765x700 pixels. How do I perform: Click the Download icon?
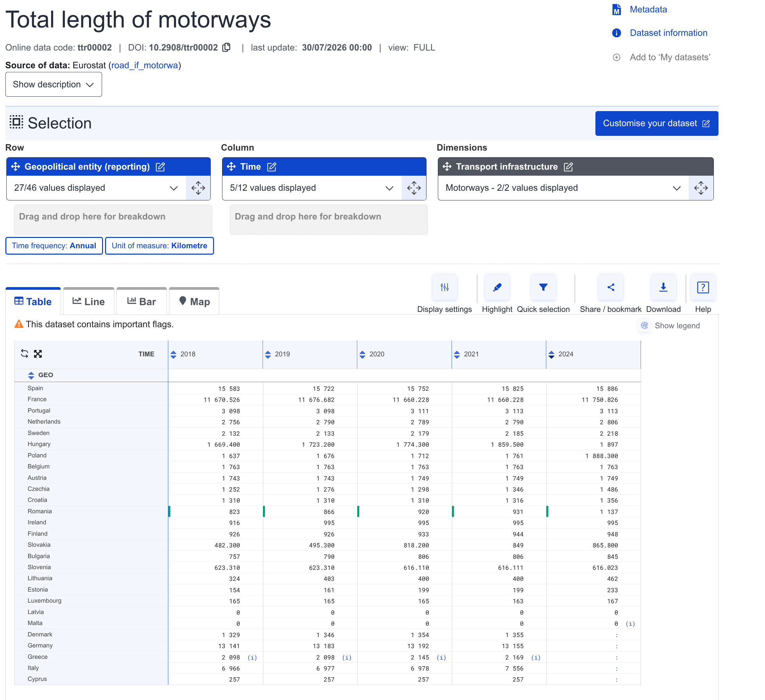point(663,287)
